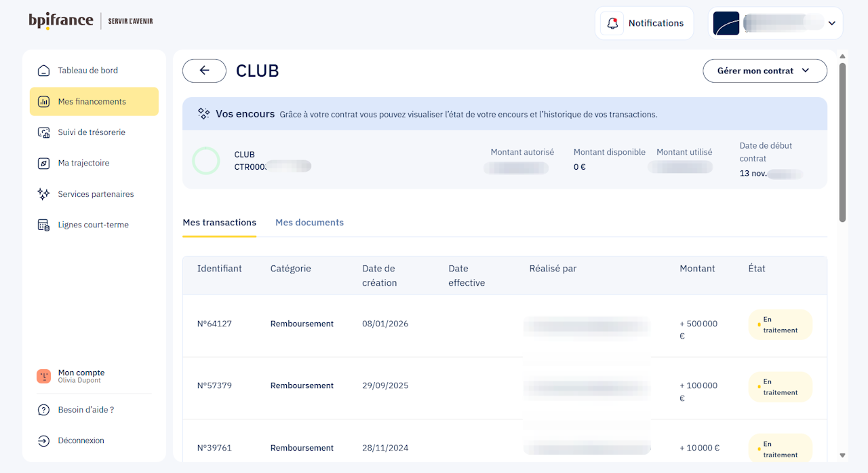Switch to the Mes documents tab

(x=309, y=223)
